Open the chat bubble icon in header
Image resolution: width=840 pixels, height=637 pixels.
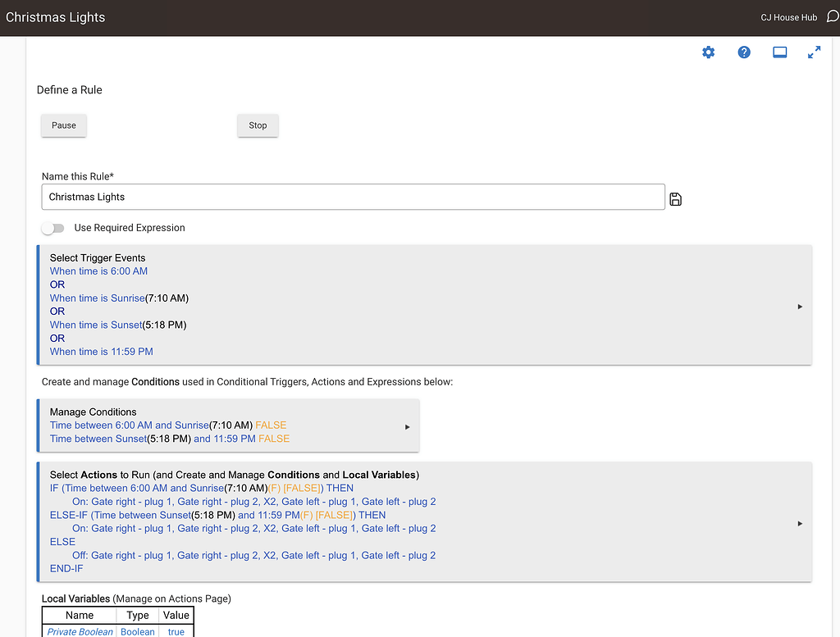(832, 16)
